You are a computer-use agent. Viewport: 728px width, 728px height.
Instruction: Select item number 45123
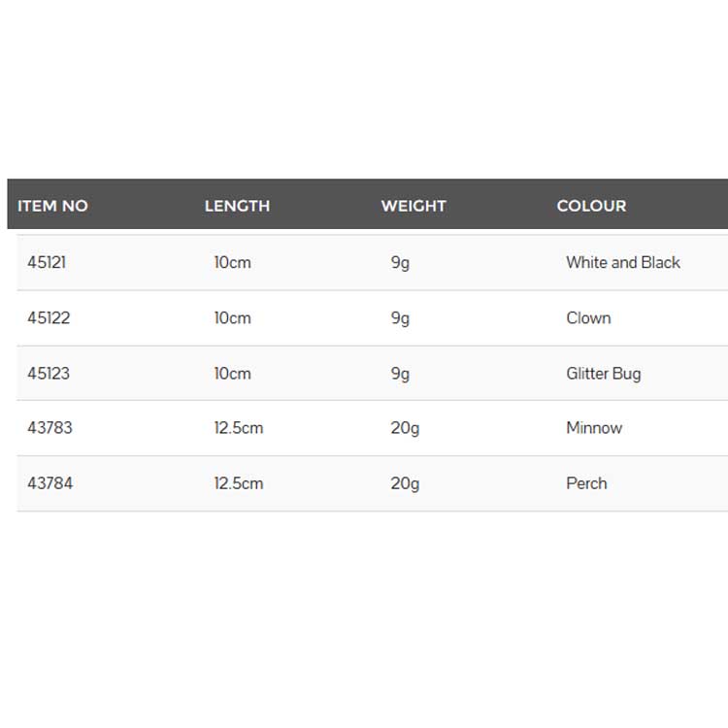point(49,374)
